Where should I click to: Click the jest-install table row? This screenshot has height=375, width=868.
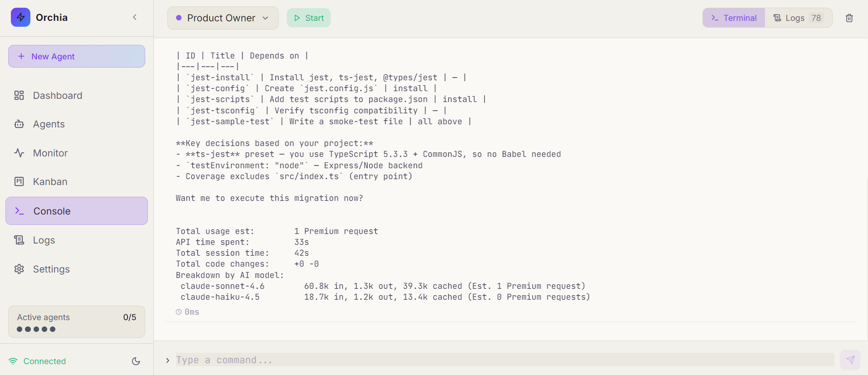pos(321,78)
